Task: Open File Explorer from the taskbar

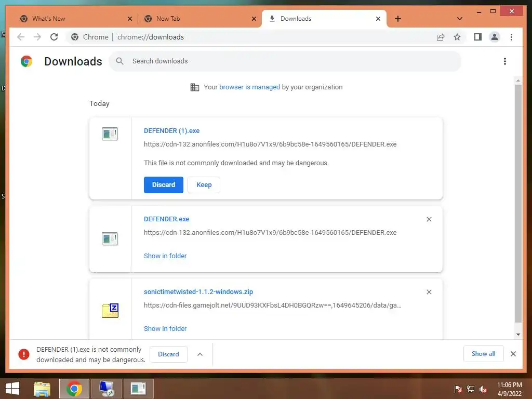Action: click(x=42, y=389)
